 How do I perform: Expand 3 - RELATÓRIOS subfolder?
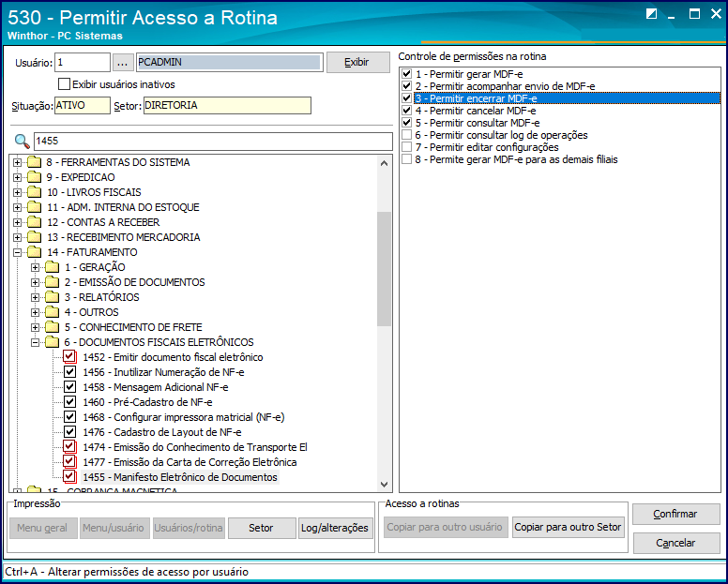click(35, 297)
